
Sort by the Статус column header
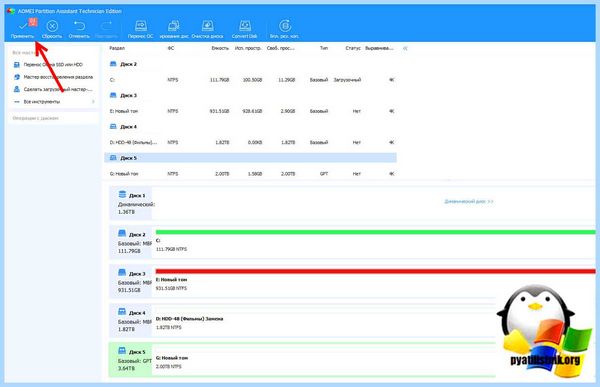pos(353,48)
